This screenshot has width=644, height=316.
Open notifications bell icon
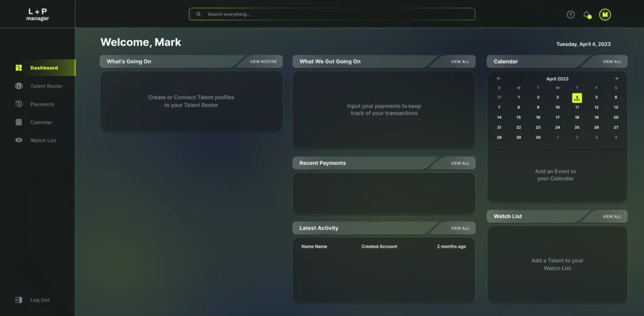point(587,15)
